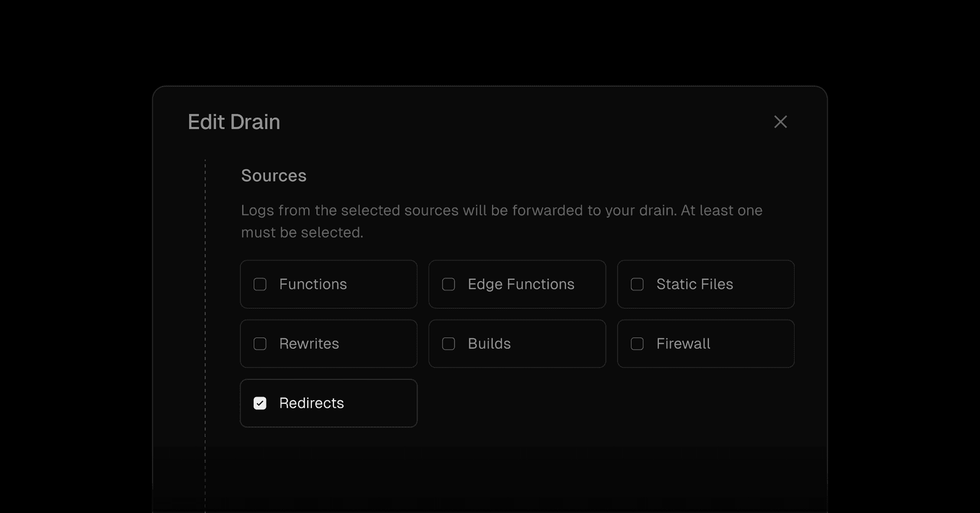Viewport: 980px width, 513px height.
Task: Click the Edit Drain title
Action: (x=234, y=122)
